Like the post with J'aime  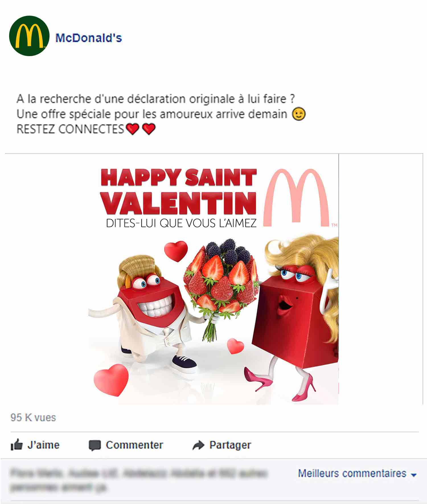[35, 445]
